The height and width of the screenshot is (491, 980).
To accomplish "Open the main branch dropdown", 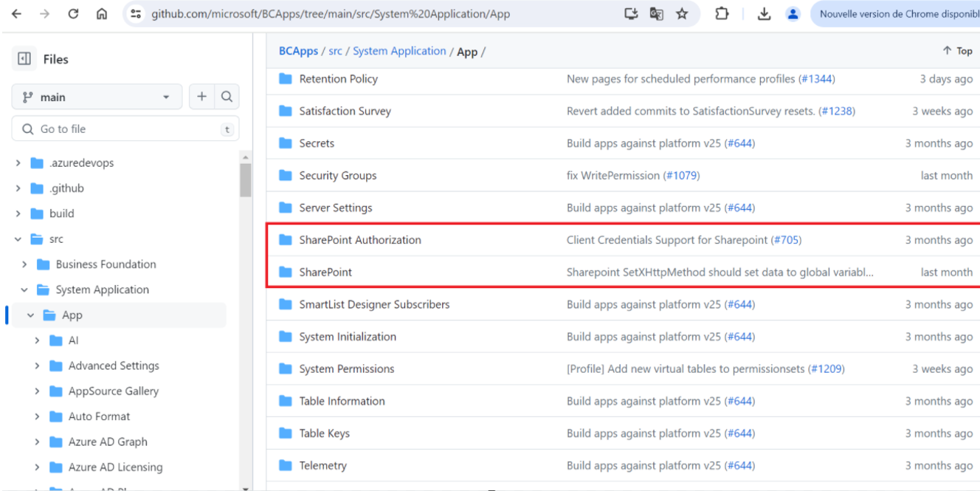I will [x=96, y=97].
